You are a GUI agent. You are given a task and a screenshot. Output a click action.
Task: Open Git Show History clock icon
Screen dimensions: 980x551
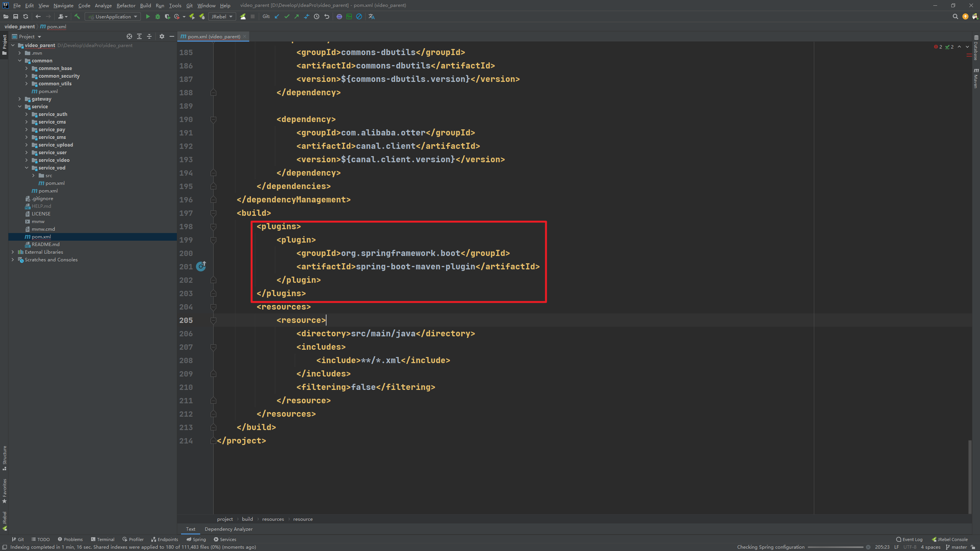(317, 16)
